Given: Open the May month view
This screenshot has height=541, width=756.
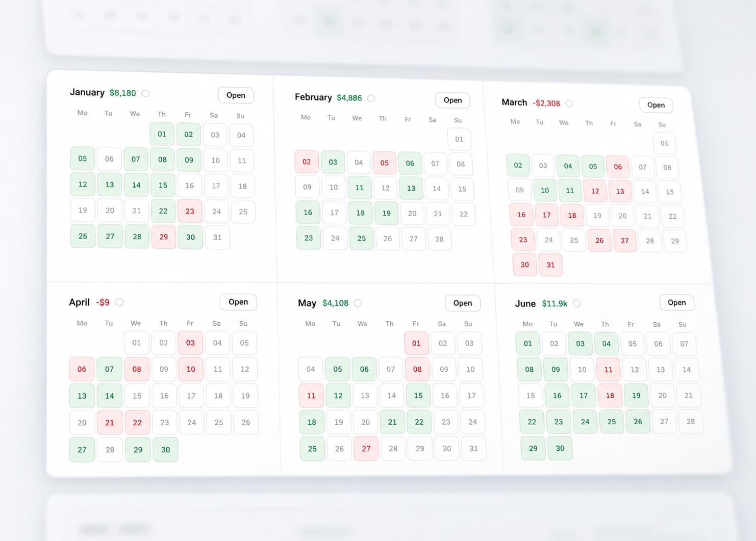Looking at the screenshot, I should [463, 303].
